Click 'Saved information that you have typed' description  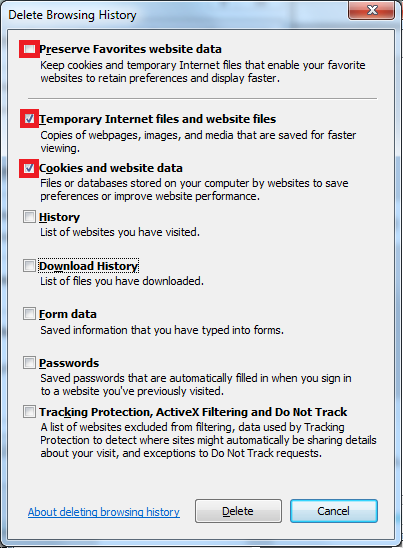(162, 330)
